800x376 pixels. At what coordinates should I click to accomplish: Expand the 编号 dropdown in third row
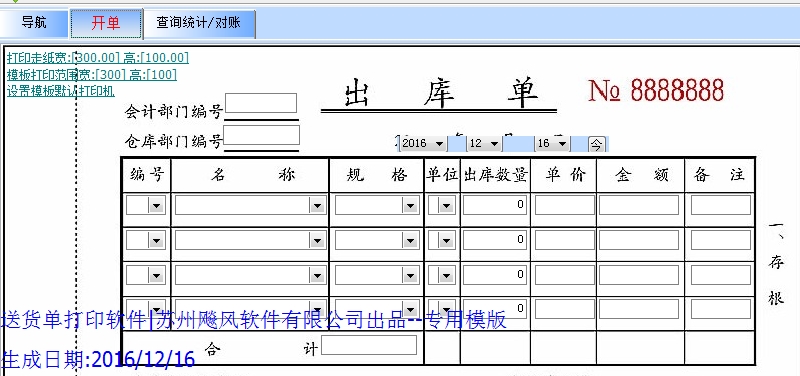(157, 275)
